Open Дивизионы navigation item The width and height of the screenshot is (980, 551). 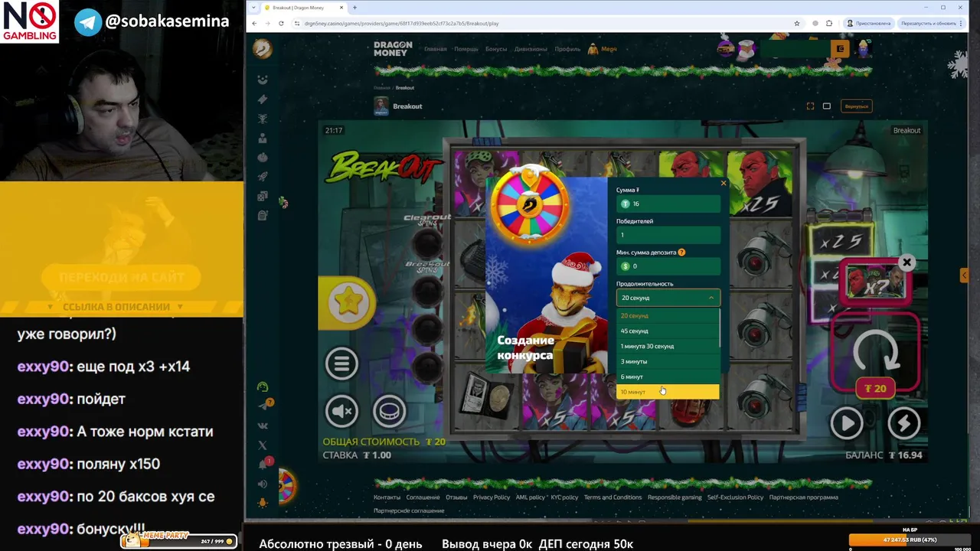pyautogui.click(x=531, y=49)
